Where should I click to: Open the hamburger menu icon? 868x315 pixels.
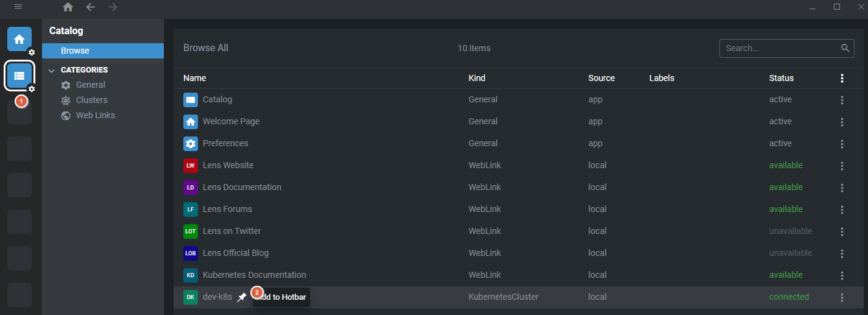pos(18,7)
